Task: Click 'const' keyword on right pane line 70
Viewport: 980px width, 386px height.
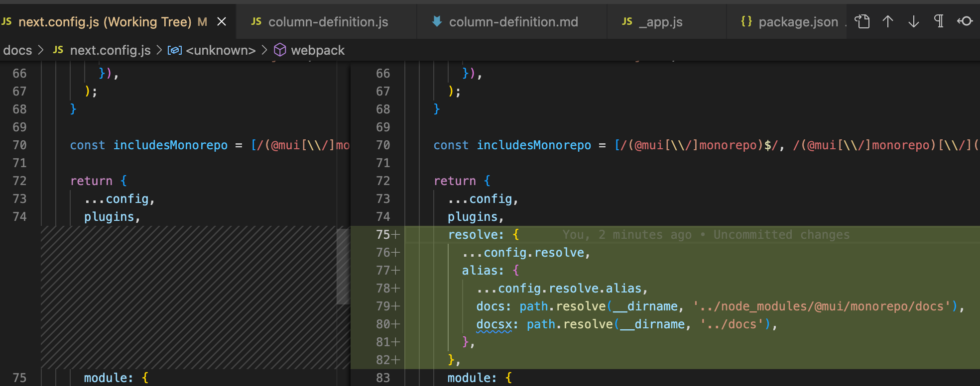Action: coord(451,145)
